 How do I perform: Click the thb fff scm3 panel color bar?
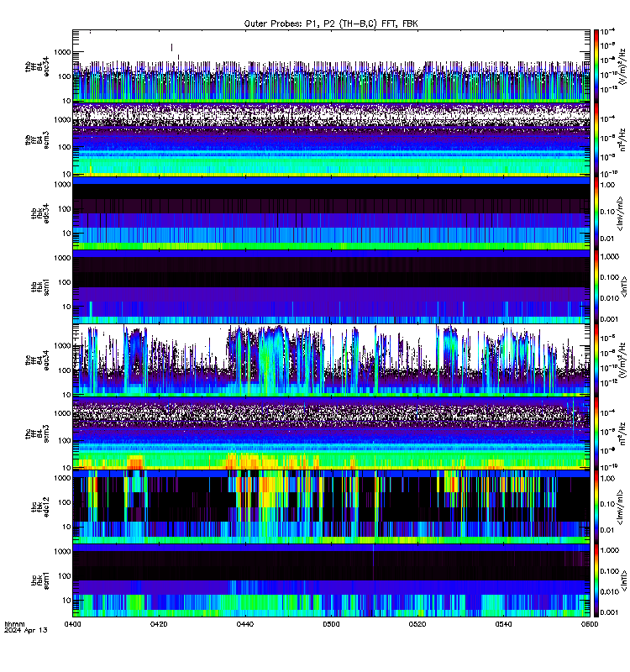[596, 140]
